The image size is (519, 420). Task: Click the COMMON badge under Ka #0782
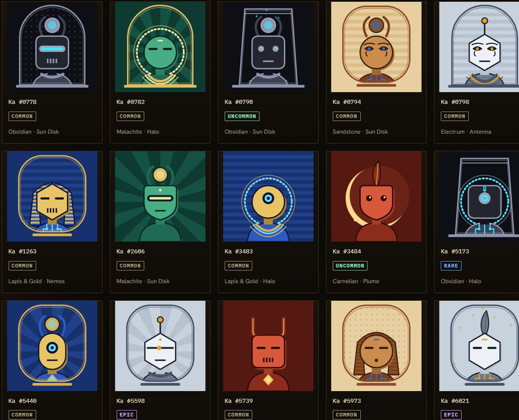click(x=130, y=117)
